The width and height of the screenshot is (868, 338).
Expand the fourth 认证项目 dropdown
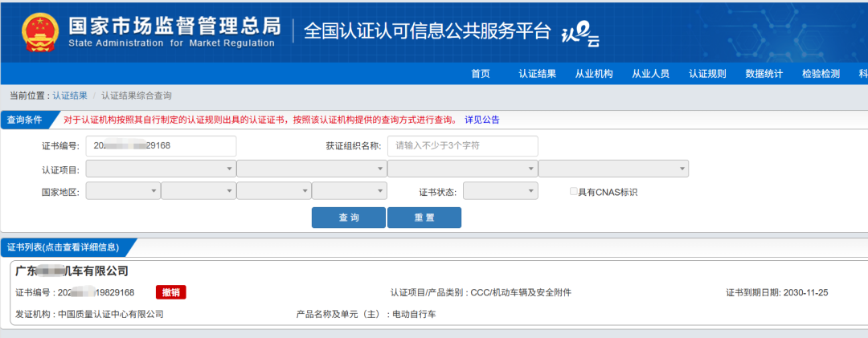click(x=613, y=169)
